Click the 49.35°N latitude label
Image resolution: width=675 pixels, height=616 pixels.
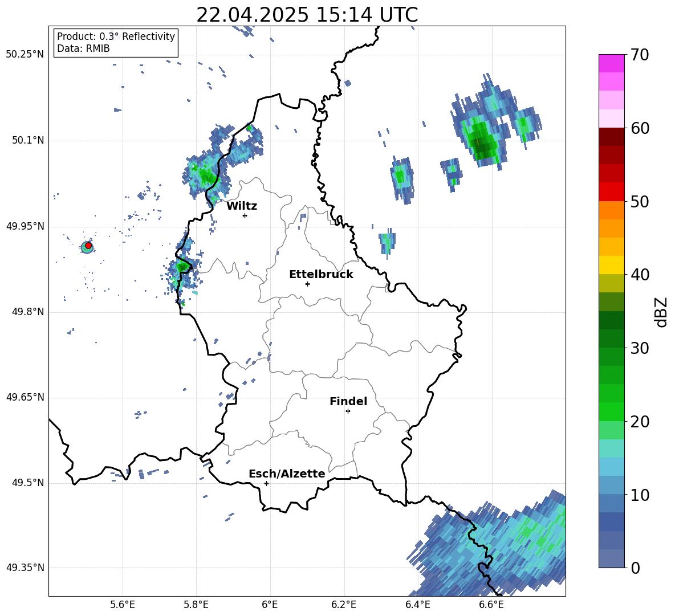(x=25, y=568)
